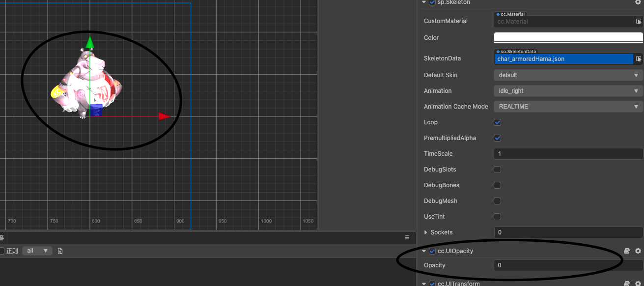Click the SkeletonData property label
644x286 pixels.
[x=443, y=58]
